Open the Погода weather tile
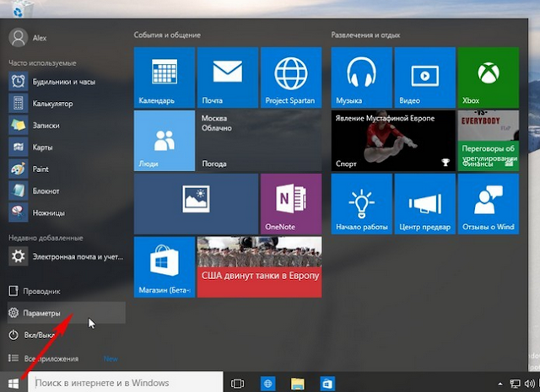The width and height of the screenshot is (540, 392). click(x=259, y=141)
